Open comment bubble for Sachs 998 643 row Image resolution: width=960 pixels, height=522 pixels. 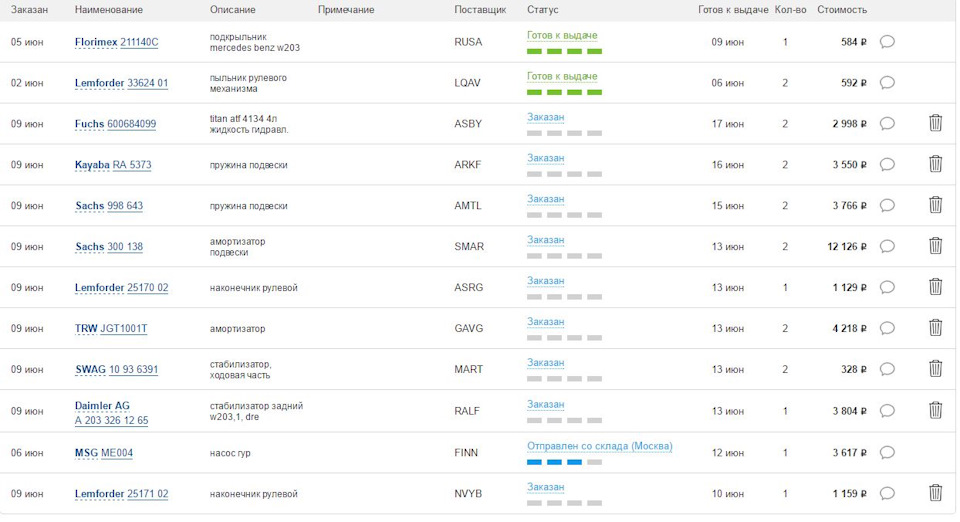click(x=887, y=206)
